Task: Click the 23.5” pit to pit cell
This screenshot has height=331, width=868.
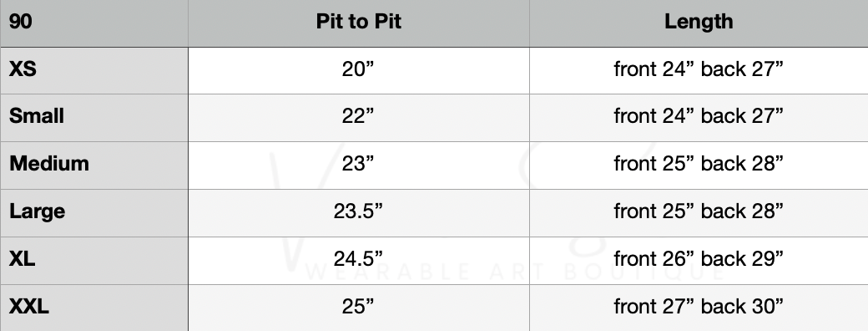Action: 359,213
